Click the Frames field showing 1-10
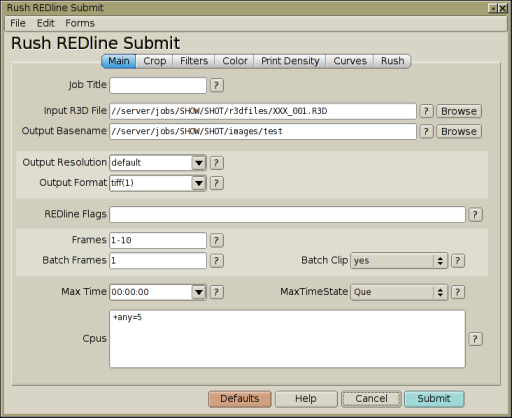 (x=158, y=240)
